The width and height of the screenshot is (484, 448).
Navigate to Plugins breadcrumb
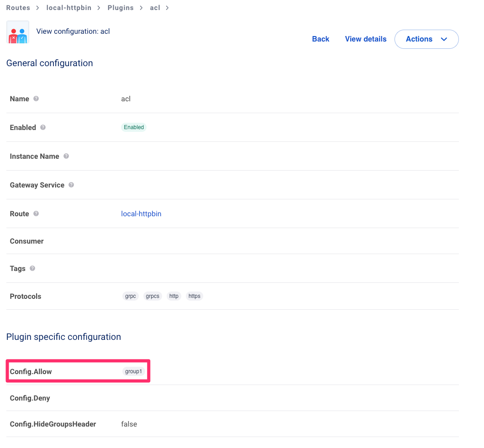(121, 8)
